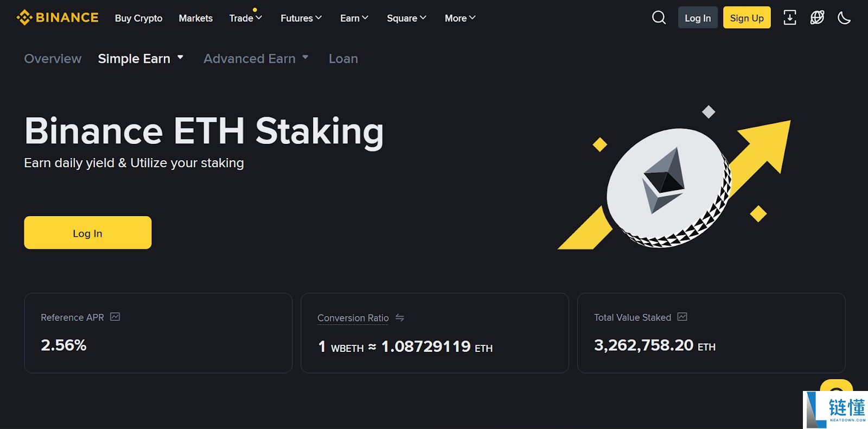Expand the More menu dropdown

point(460,18)
